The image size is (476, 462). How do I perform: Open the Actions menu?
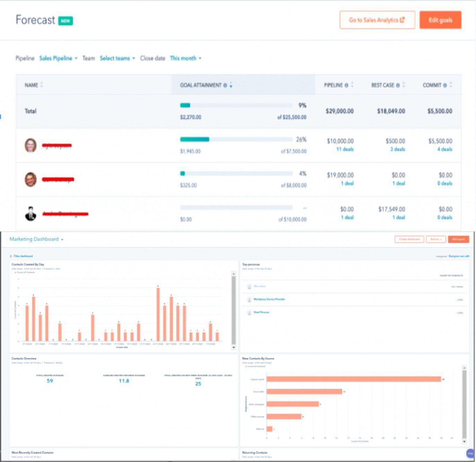click(436, 239)
